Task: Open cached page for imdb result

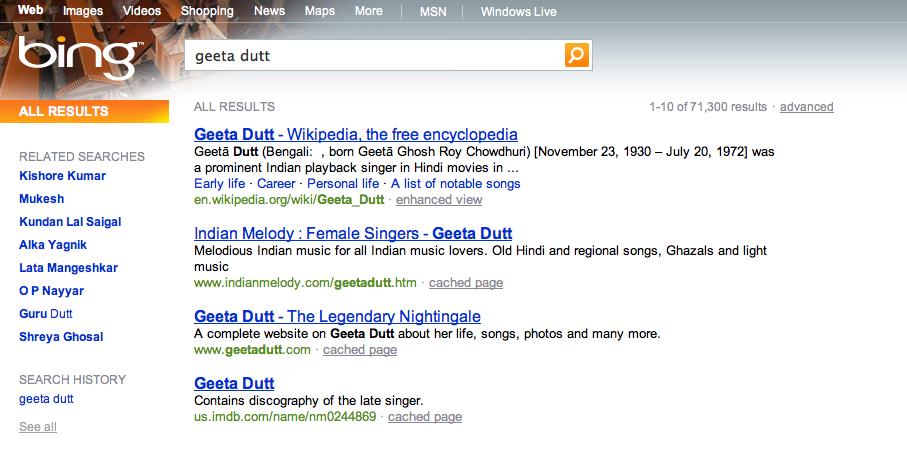Action: [x=425, y=416]
